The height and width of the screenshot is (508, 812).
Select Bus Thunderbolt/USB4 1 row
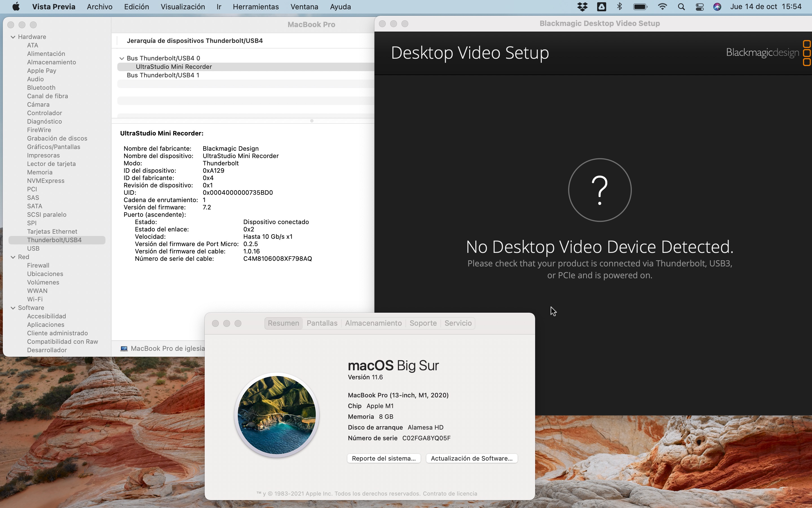click(246, 75)
